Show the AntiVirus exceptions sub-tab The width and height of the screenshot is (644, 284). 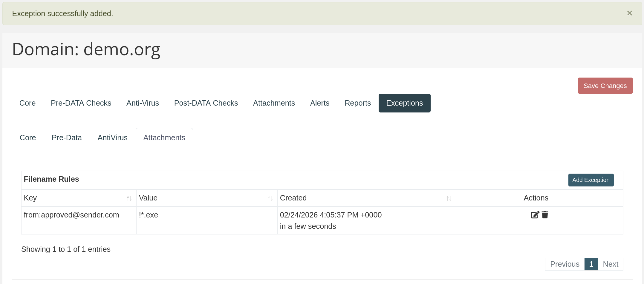(112, 138)
